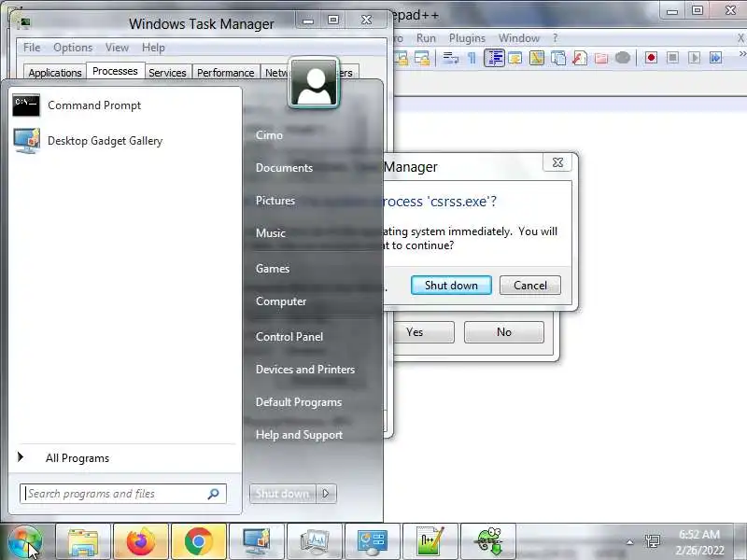
Task: Toggle Show All Characters pilcrow icon
Action: [x=472, y=58]
